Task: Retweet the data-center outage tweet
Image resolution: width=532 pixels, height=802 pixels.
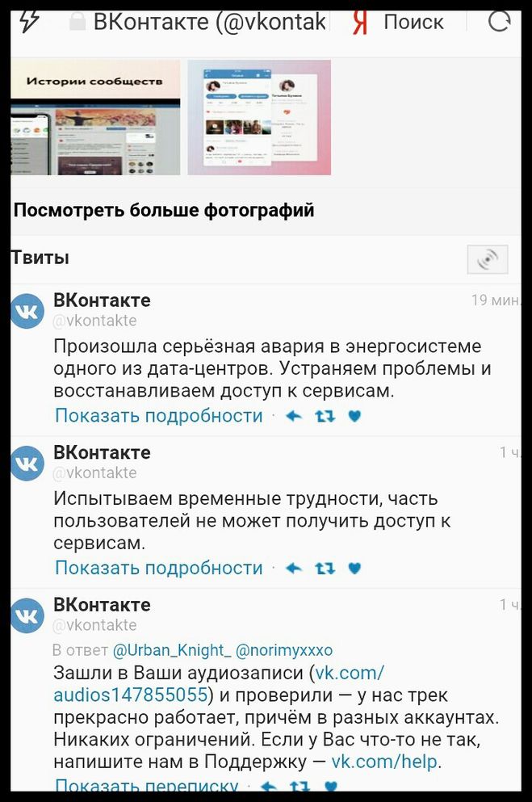Action: click(x=325, y=416)
